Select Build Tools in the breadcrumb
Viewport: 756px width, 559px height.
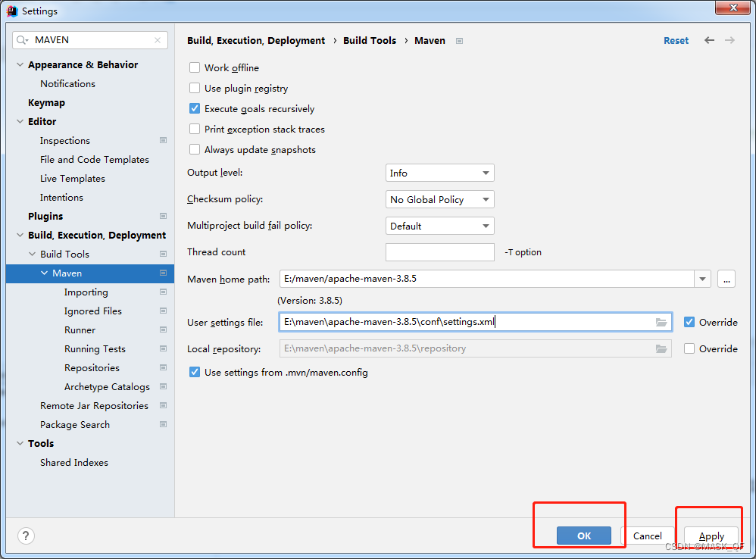coord(370,40)
